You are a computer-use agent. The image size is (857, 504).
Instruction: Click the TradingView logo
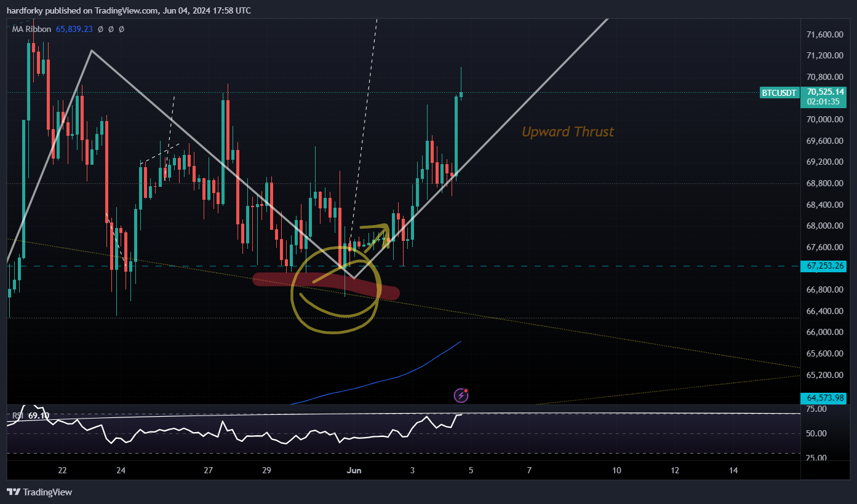coord(39,492)
